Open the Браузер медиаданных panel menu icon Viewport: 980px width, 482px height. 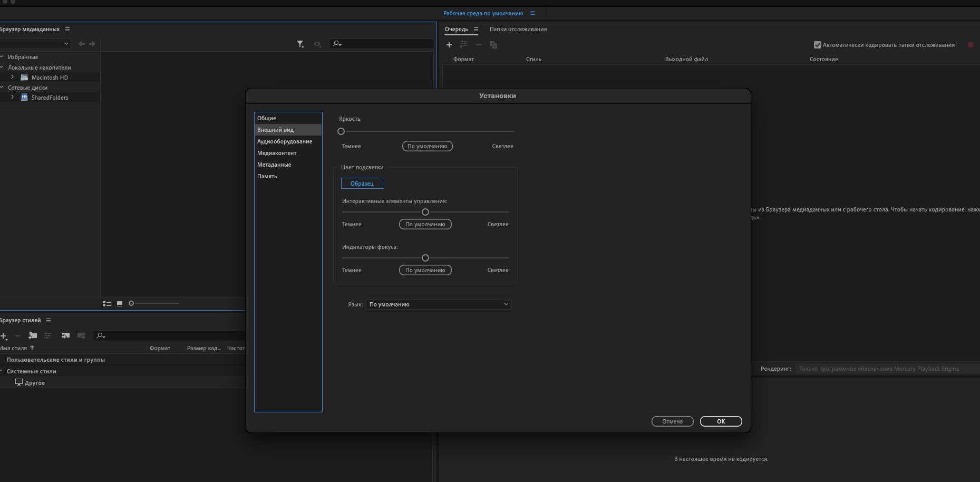click(x=67, y=30)
